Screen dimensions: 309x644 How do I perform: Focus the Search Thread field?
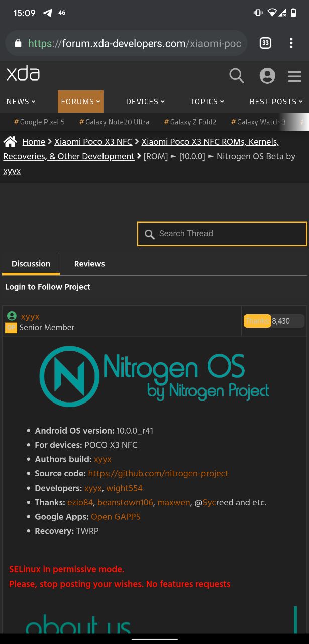click(222, 234)
